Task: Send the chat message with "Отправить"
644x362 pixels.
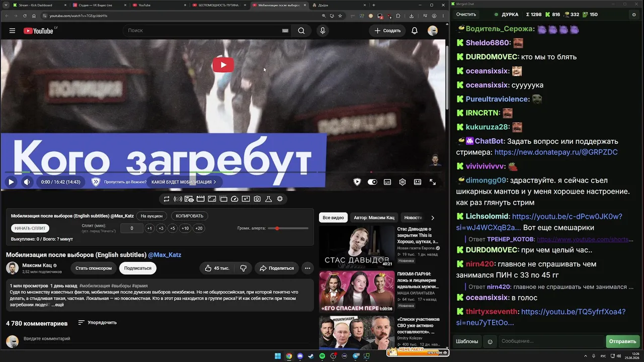Action: (x=622, y=341)
